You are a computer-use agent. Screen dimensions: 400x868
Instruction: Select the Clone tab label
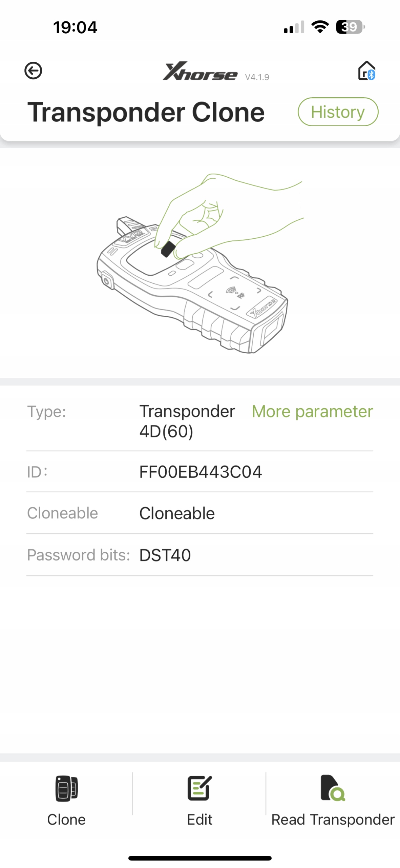(66, 820)
